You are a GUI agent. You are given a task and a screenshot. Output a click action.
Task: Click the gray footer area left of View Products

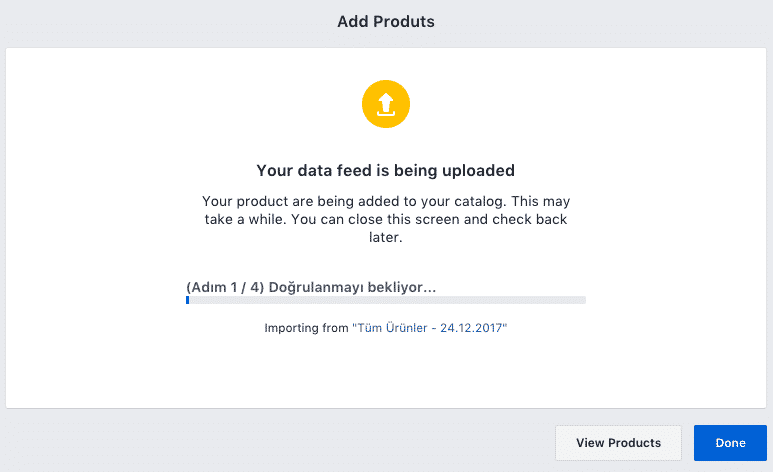click(276, 442)
